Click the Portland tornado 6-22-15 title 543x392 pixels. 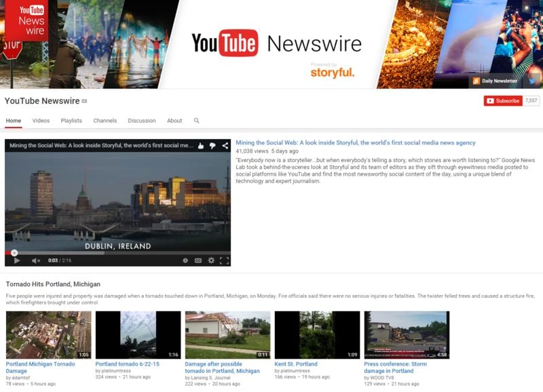pos(128,364)
